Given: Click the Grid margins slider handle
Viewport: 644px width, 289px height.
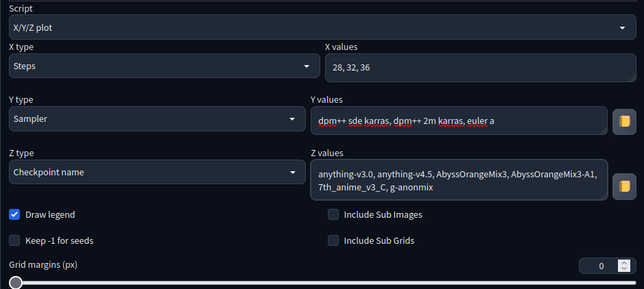Looking at the screenshot, I should tap(16, 282).
